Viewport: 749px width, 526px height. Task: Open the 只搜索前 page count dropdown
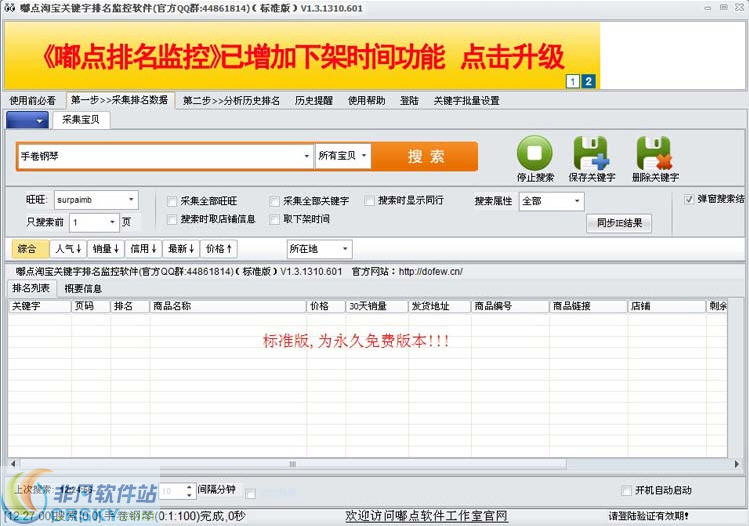point(94,222)
